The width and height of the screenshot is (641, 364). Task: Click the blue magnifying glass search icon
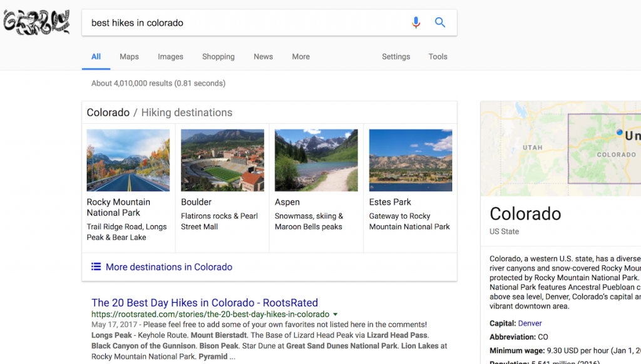[440, 23]
